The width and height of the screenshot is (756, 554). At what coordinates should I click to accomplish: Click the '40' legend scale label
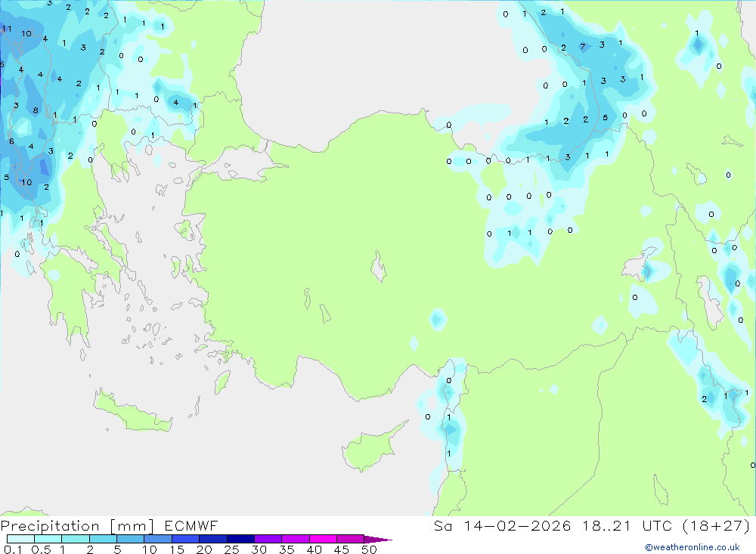tap(314, 549)
